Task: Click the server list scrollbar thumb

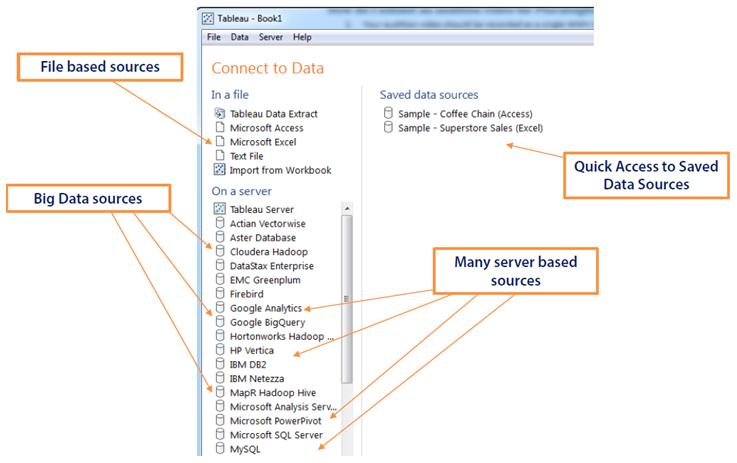Action: (347, 299)
